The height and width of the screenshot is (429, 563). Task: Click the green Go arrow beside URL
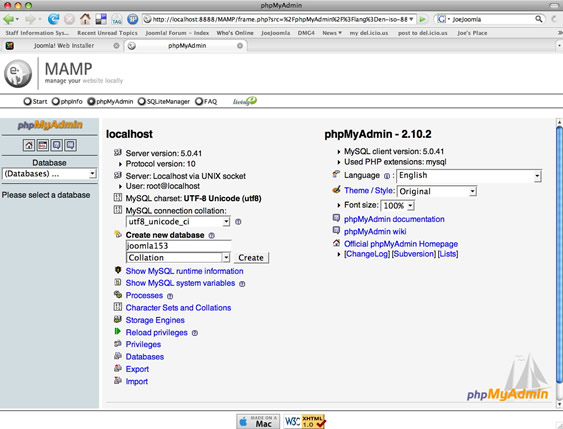click(423, 19)
